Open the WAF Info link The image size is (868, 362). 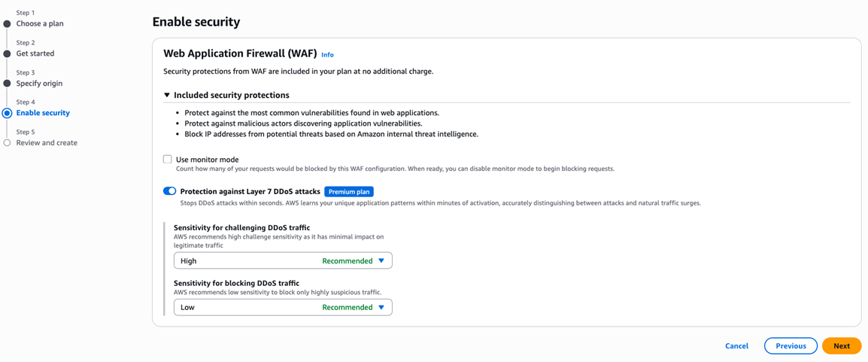point(327,55)
